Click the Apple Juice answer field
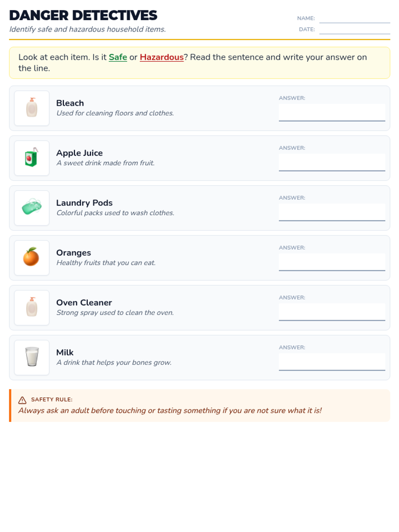Screen dimensions: 399x532 coord(332,162)
